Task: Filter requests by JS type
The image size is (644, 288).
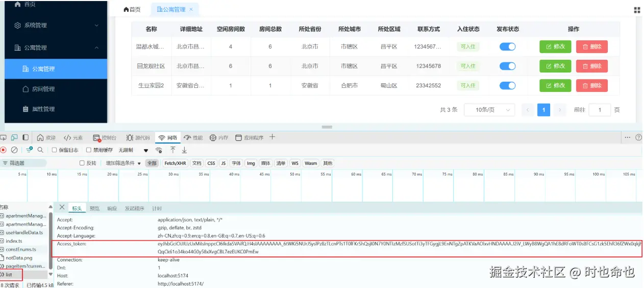Action: [223, 163]
